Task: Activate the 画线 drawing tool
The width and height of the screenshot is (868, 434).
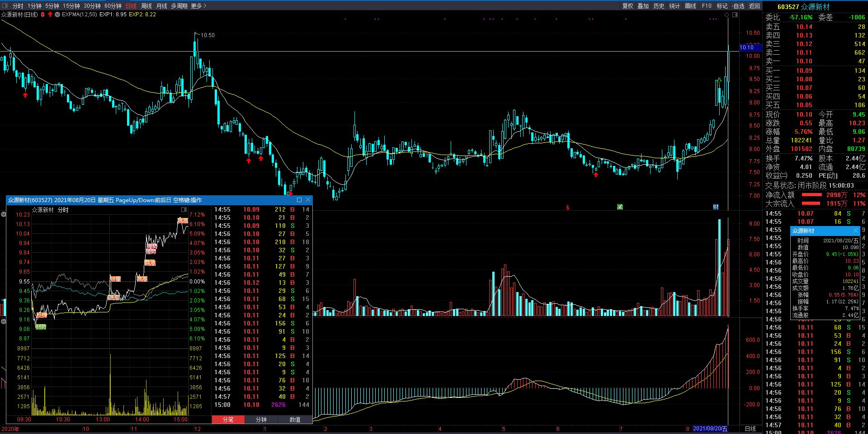Action: coord(690,6)
